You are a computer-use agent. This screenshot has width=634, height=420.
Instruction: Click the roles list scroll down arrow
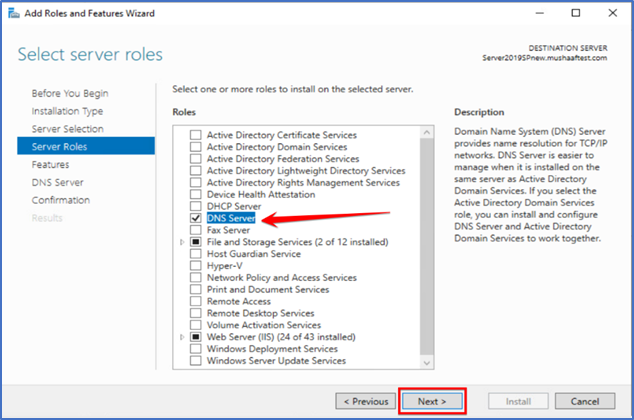click(427, 363)
